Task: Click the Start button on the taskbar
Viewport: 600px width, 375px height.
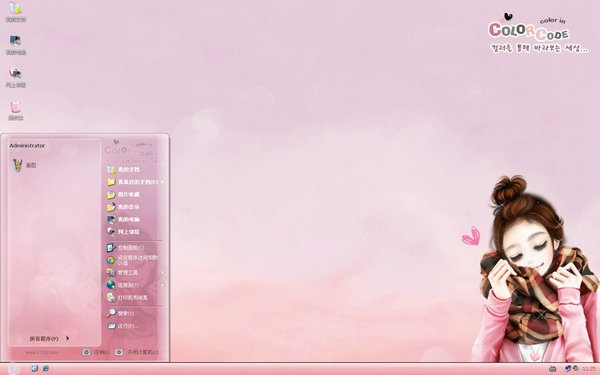Action: 13,369
